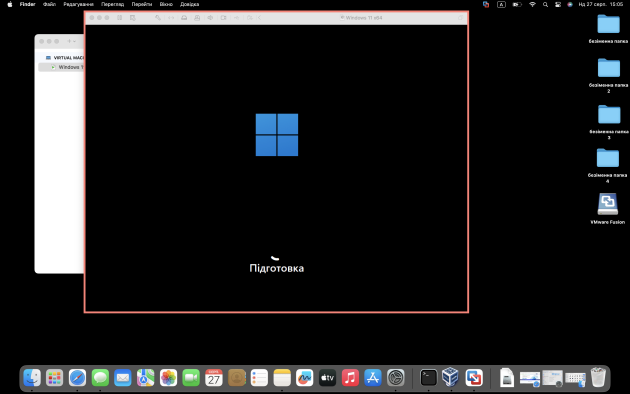Click the Windows logo in VM display
630x394 pixels.
[x=277, y=135]
